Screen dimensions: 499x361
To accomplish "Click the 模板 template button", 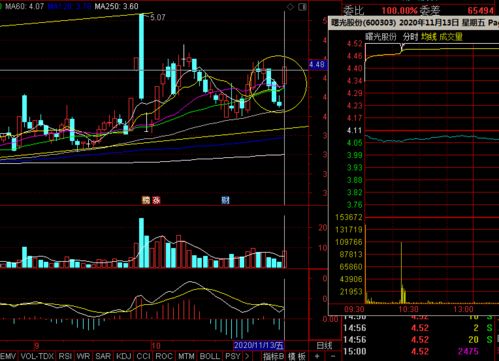I will (297, 356).
